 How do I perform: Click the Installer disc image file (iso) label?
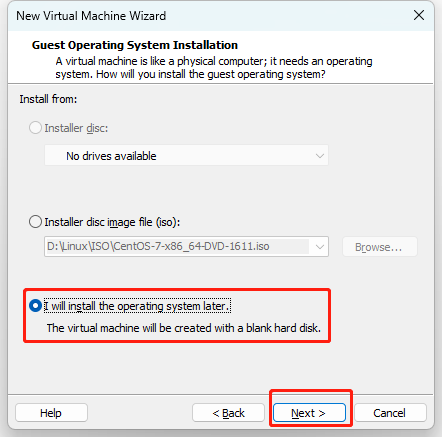[x=112, y=222]
